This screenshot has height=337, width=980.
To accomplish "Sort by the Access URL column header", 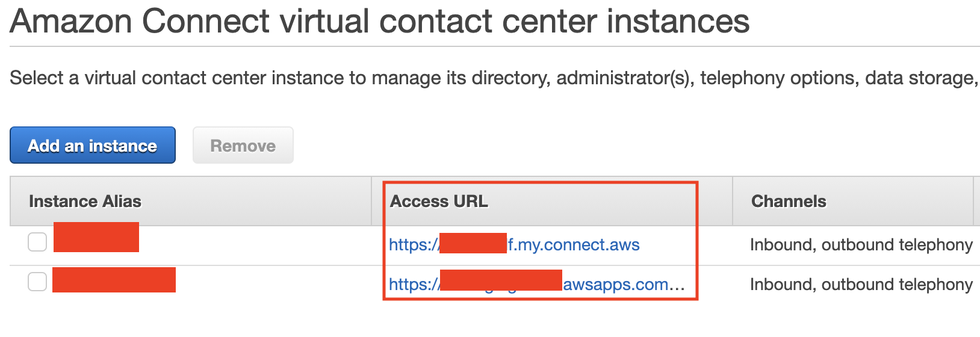I will [x=439, y=201].
